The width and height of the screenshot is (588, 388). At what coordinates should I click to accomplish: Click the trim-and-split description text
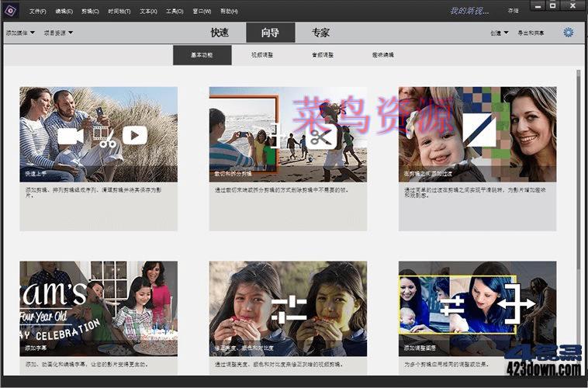[x=282, y=190]
